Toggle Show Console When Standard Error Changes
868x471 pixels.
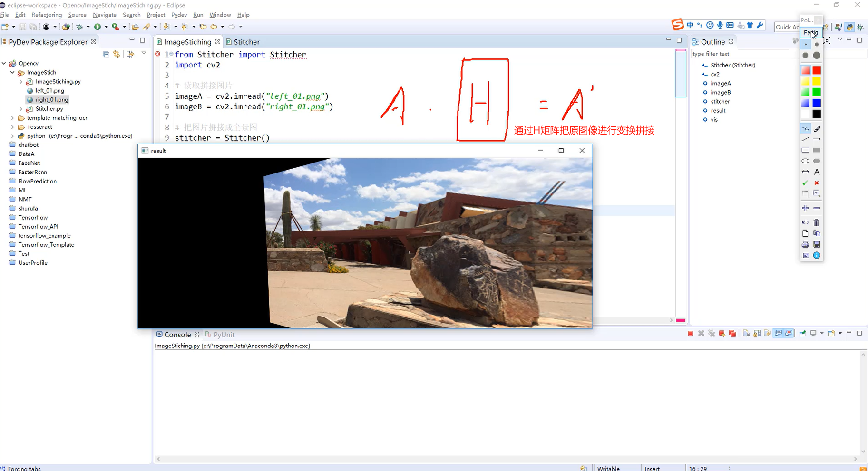click(x=789, y=334)
